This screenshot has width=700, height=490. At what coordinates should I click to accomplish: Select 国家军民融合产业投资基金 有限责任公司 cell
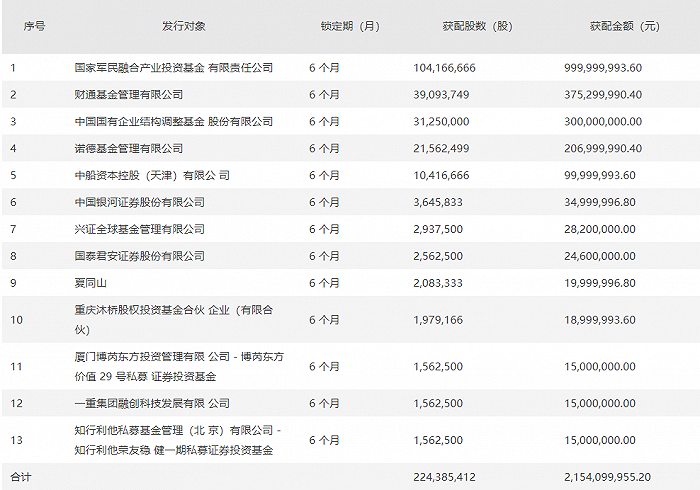(x=174, y=68)
